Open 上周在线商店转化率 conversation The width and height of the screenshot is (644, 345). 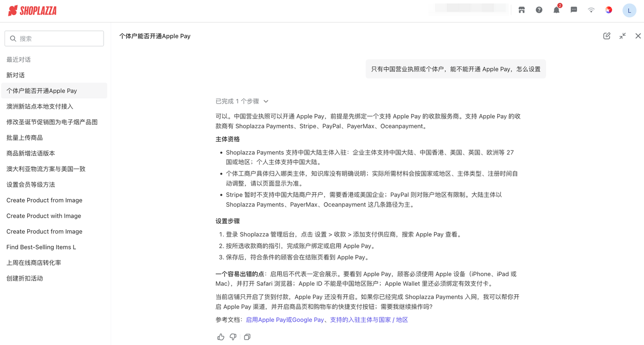click(54, 263)
